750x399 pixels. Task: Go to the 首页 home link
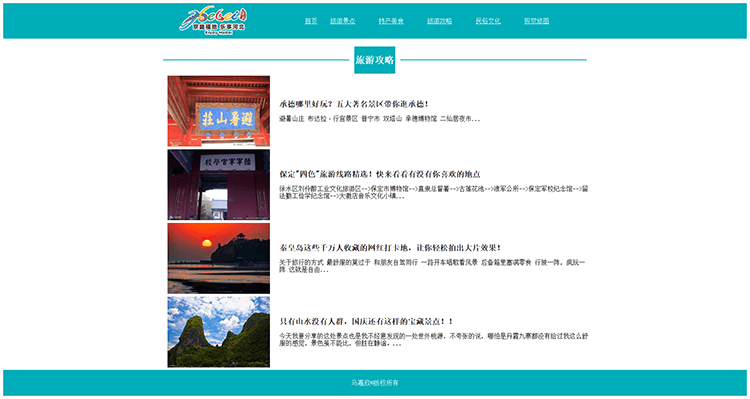(311, 21)
